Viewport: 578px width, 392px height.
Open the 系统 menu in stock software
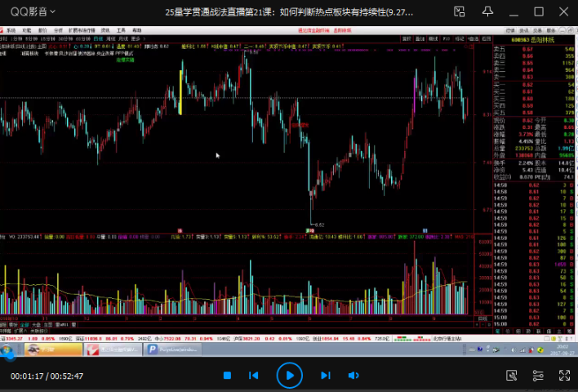pyautogui.click(x=12, y=29)
